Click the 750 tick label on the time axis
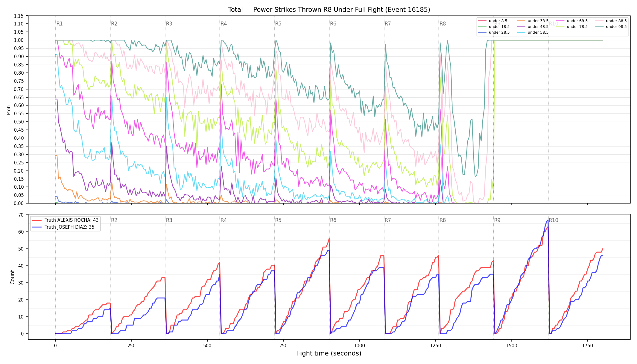The width and height of the screenshot is (637, 364). point(283,345)
